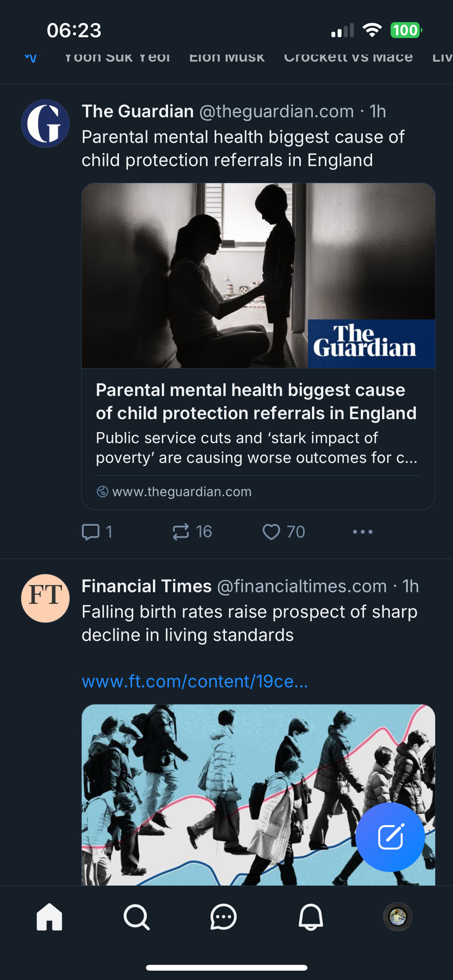Open the Notifications bell tab
Image resolution: width=453 pixels, height=980 pixels.
(311, 917)
